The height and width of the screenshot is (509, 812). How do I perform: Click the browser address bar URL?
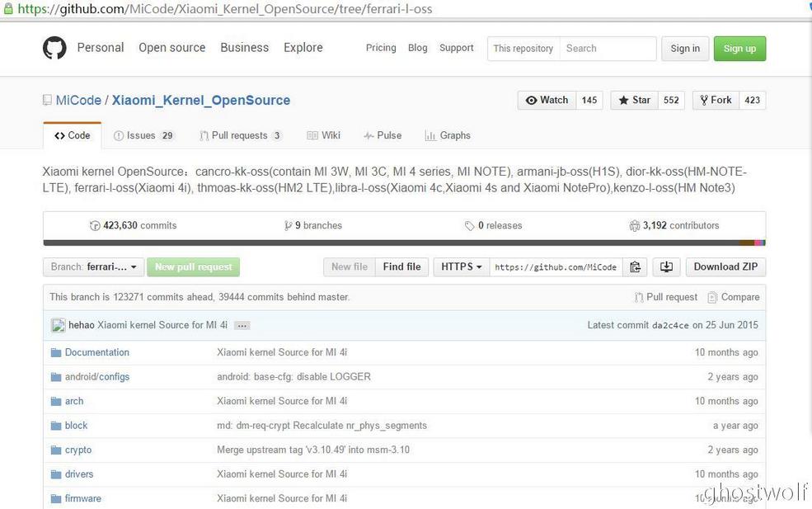coord(225,9)
